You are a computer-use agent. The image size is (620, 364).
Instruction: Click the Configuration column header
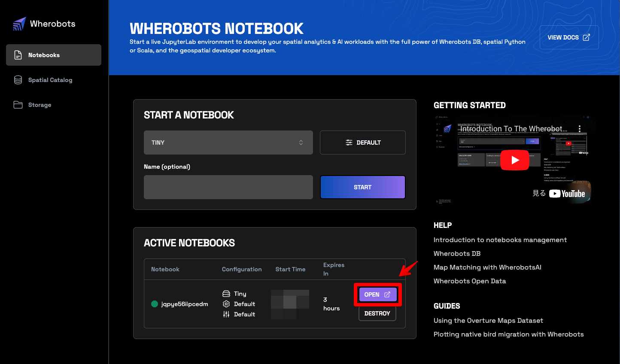coord(242,269)
